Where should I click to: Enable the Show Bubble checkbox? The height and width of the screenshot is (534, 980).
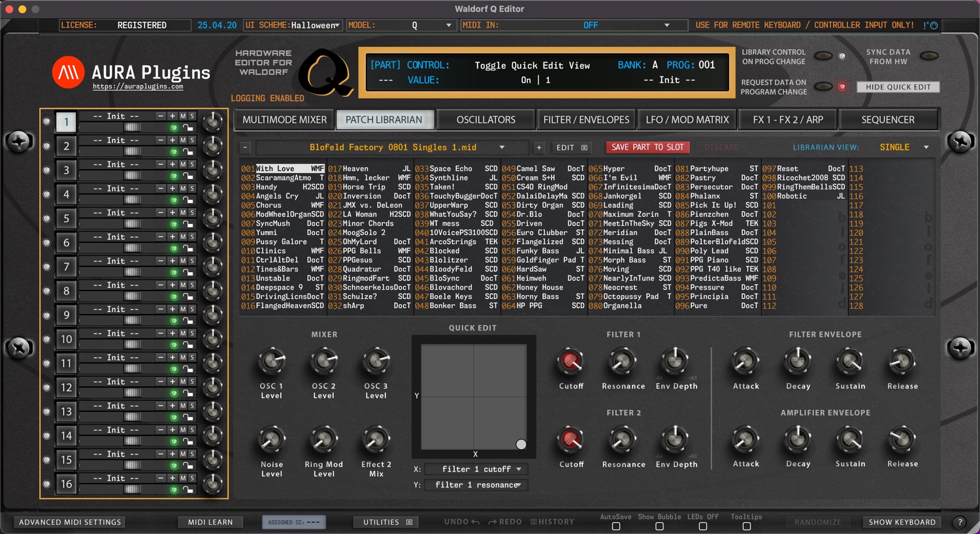tap(659, 526)
